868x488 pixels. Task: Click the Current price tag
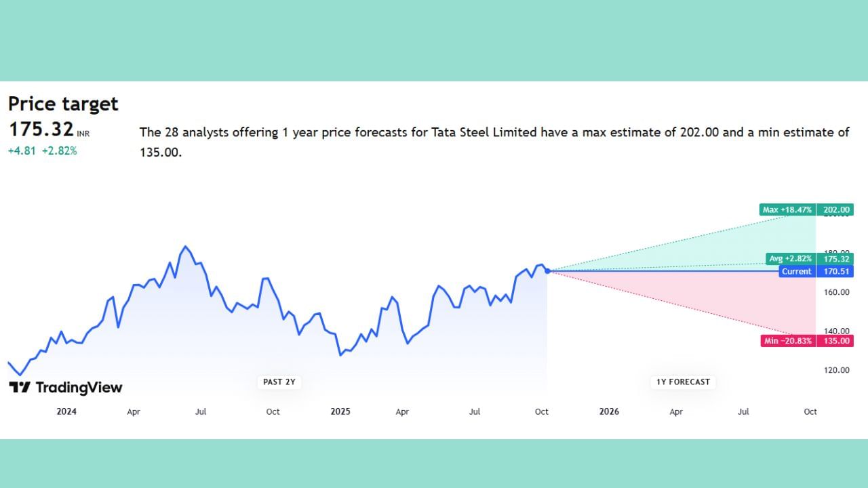pyautogui.click(x=796, y=271)
